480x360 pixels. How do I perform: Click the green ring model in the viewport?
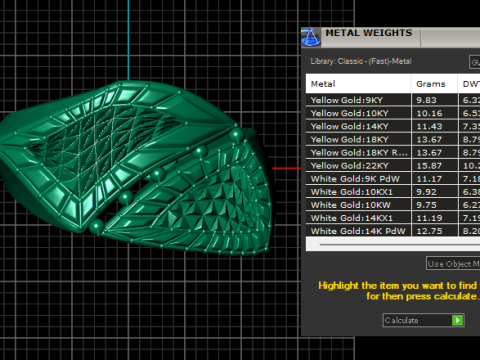(x=137, y=168)
